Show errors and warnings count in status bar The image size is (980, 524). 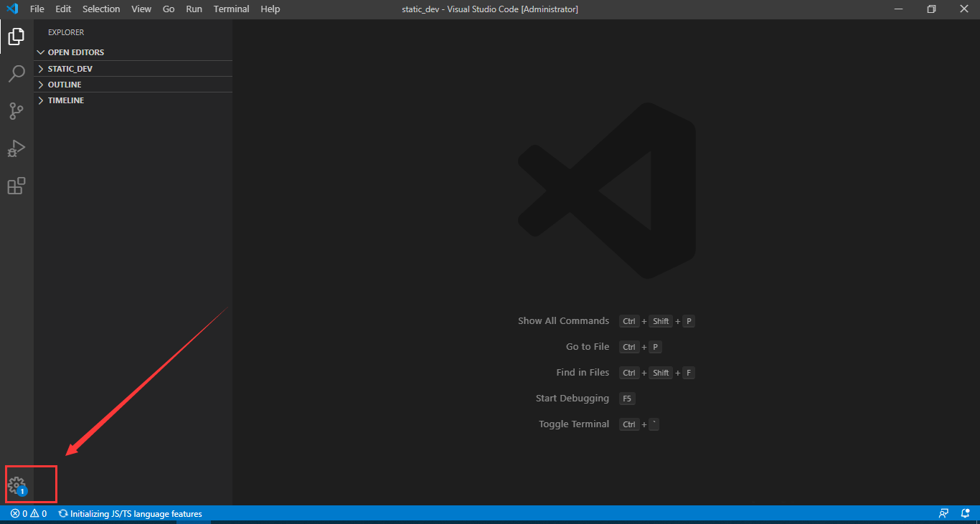[29, 514]
